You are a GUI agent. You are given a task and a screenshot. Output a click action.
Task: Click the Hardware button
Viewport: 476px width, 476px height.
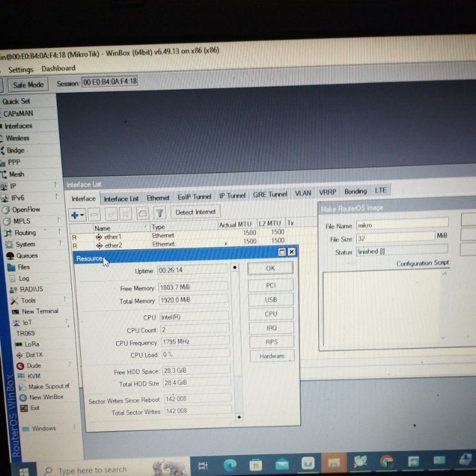pos(272,356)
